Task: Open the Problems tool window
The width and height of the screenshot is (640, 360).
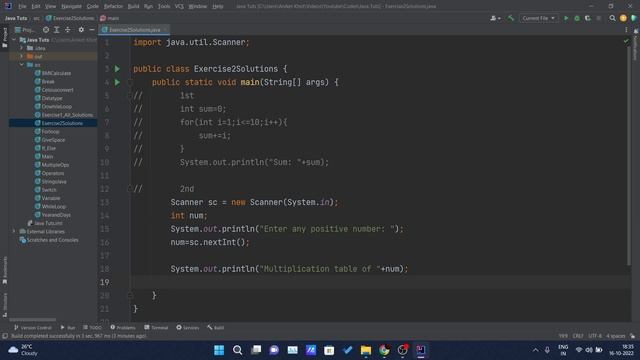Action: pyautogui.click(x=123, y=327)
